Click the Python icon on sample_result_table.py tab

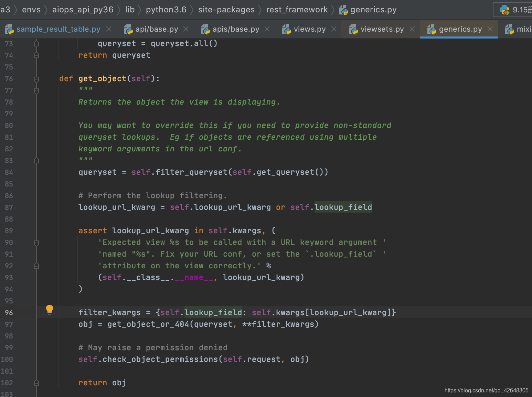[9, 30]
